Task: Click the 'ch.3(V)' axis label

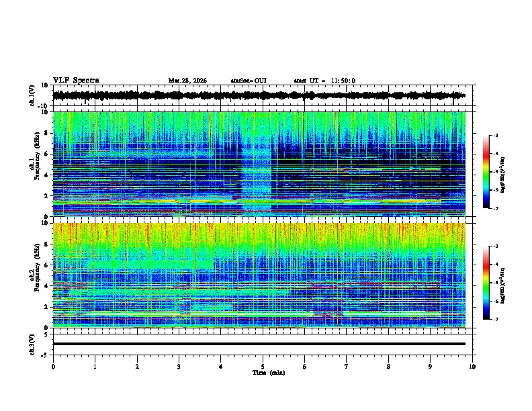Action: (x=32, y=345)
